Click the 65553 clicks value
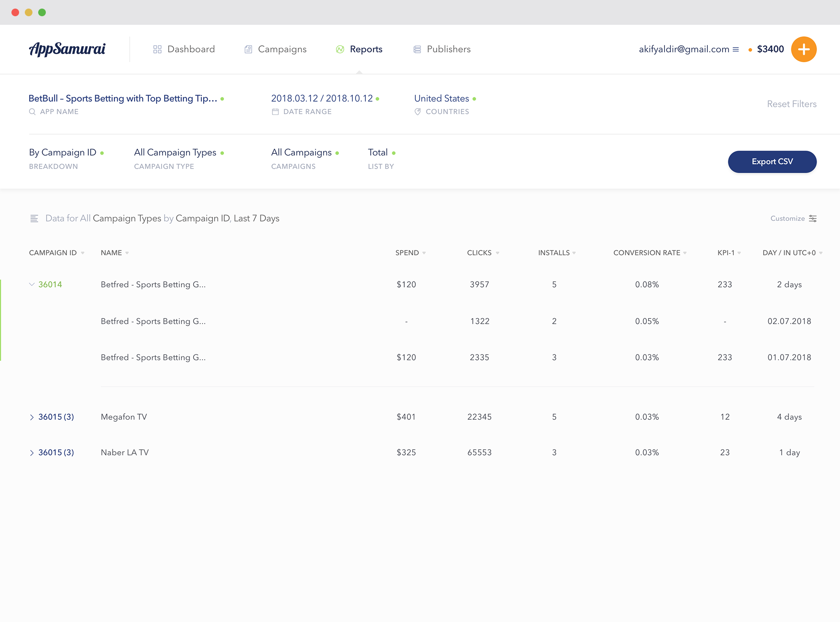Image resolution: width=840 pixels, height=622 pixels. coord(480,453)
